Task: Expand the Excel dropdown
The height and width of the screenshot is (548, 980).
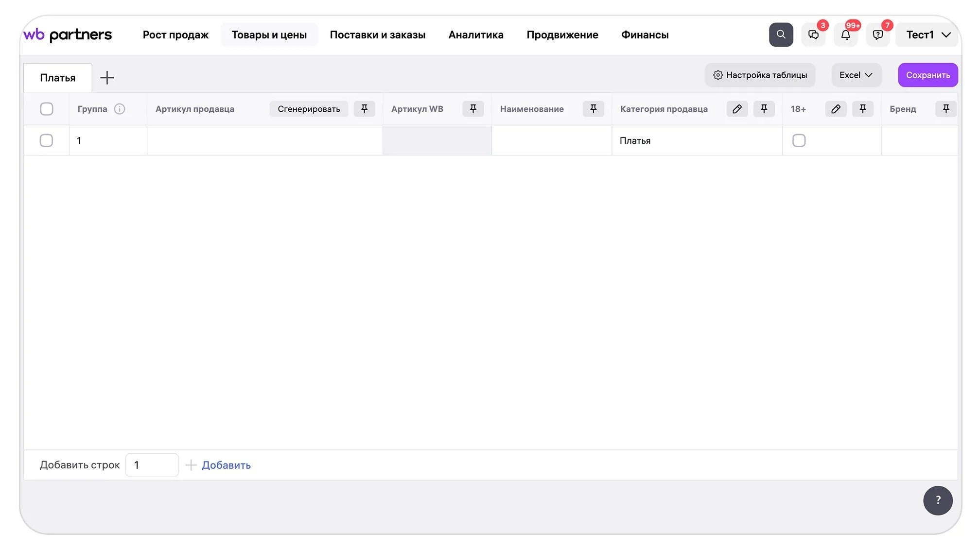Action: (x=856, y=75)
